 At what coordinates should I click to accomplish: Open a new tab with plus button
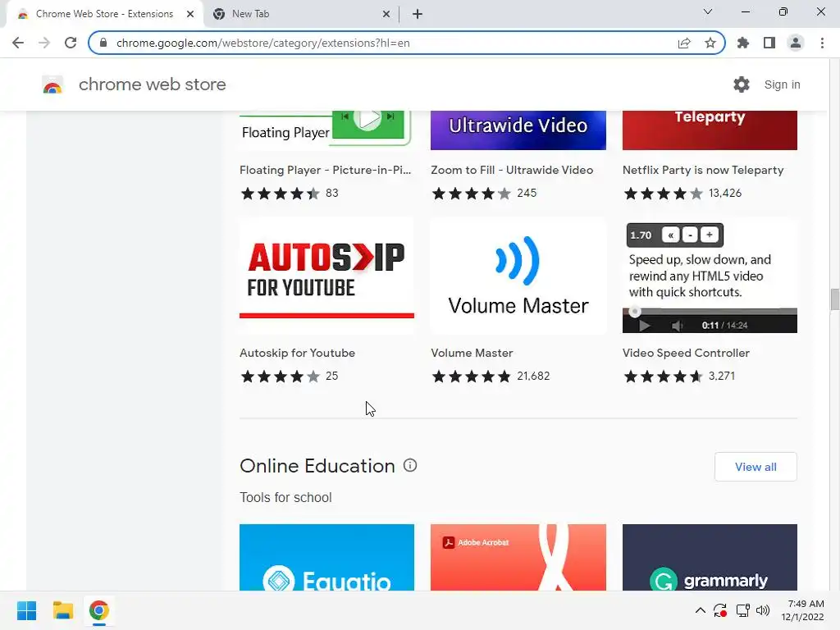(418, 14)
